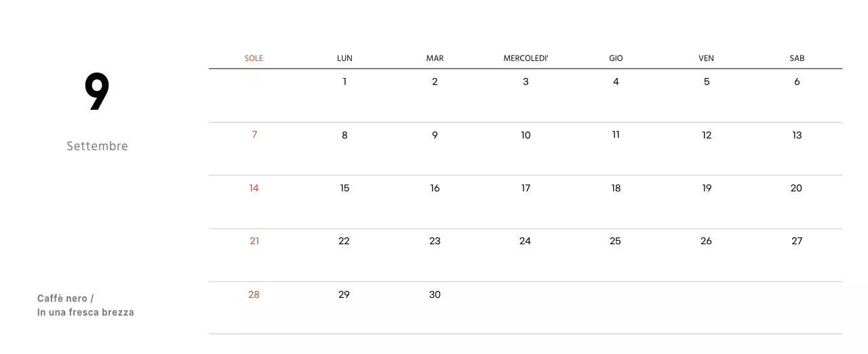Select red Sunday date 21
This screenshot has width=868, height=354.
[254, 241]
